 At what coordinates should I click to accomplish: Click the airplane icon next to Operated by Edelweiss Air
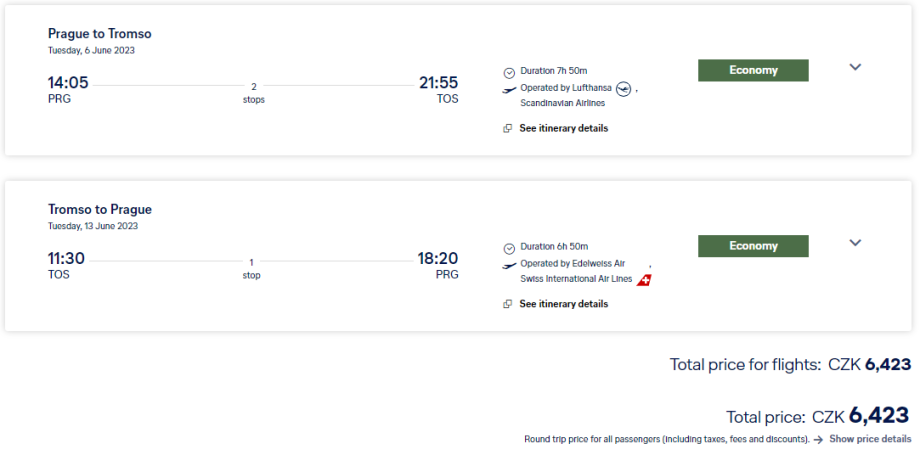pyautogui.click(x=509, y=264)
